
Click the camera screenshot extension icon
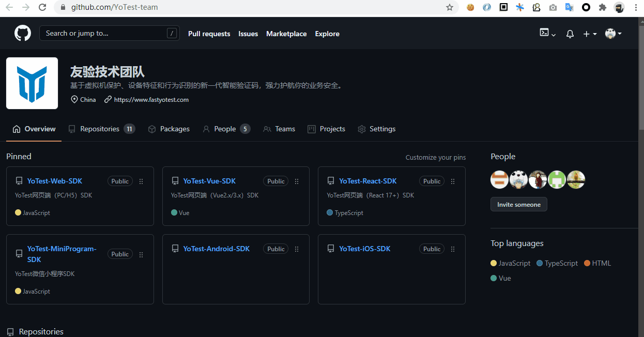[553, 7]
